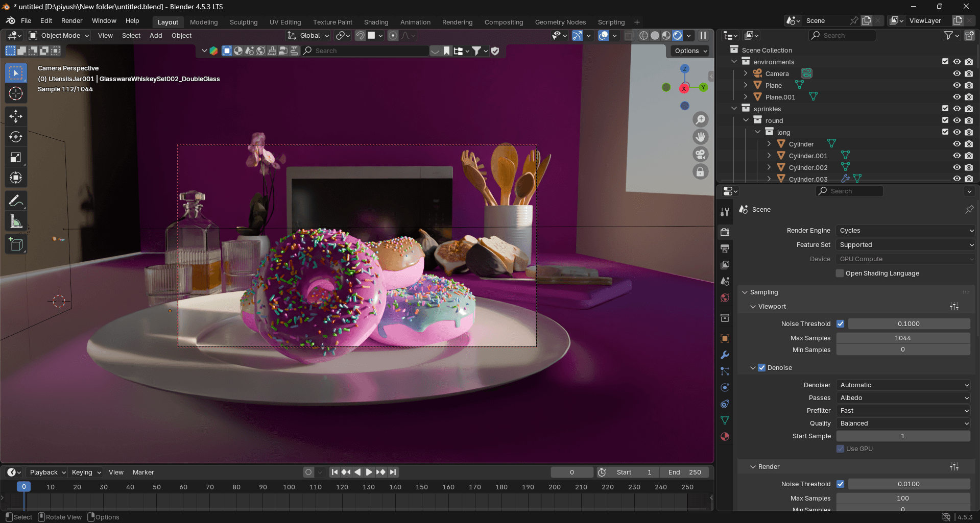Click the pan view hand icon
Image resolution: width=980 pixels, height=523 pixels.
[x=701, y=137]
